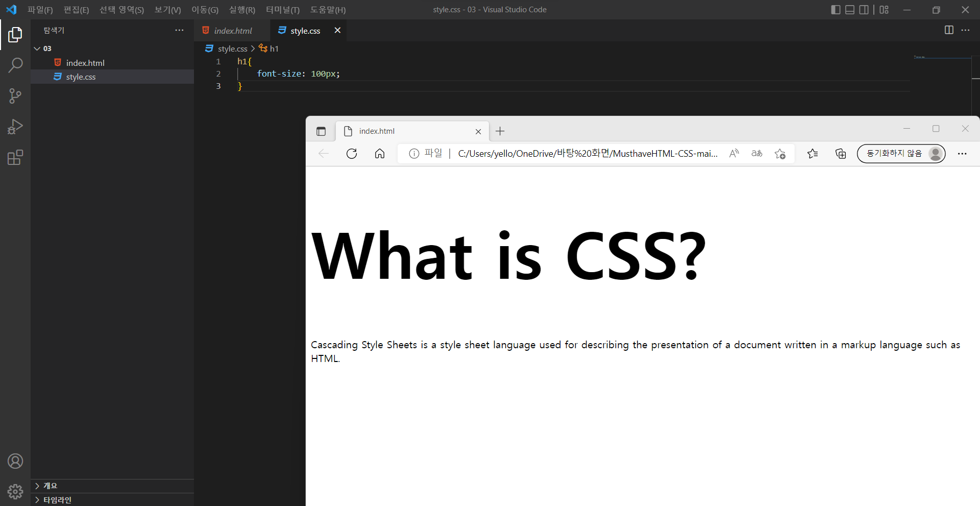Toggle the bottom panel layout

850,10
